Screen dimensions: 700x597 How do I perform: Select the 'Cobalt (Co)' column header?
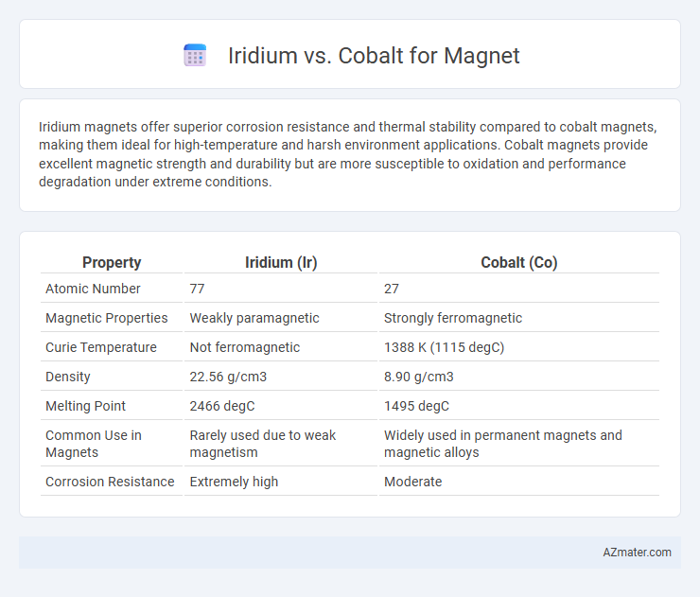(519, 262)
